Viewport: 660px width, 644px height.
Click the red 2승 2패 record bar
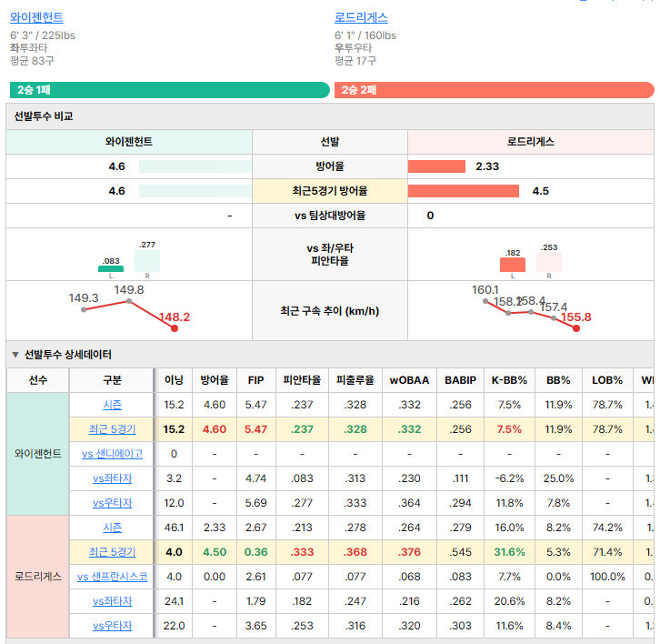495,90
